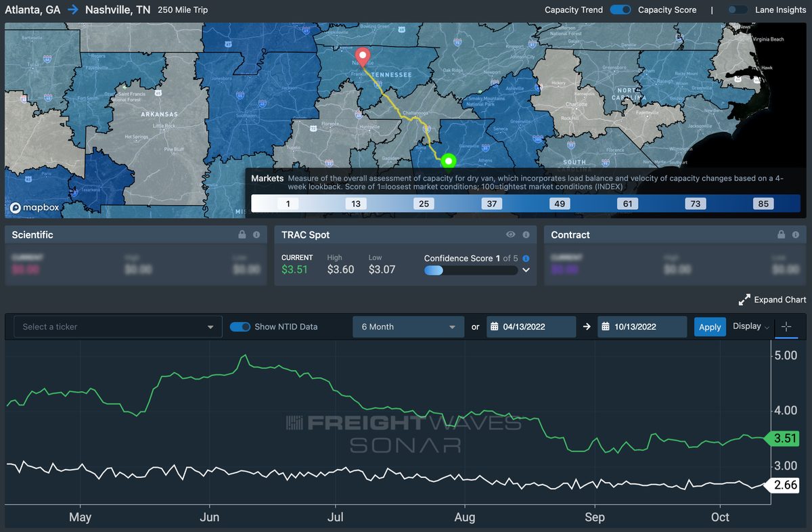Click the Scientific card lock icon
The image size is (812, 532).
(x=242, y=235)
